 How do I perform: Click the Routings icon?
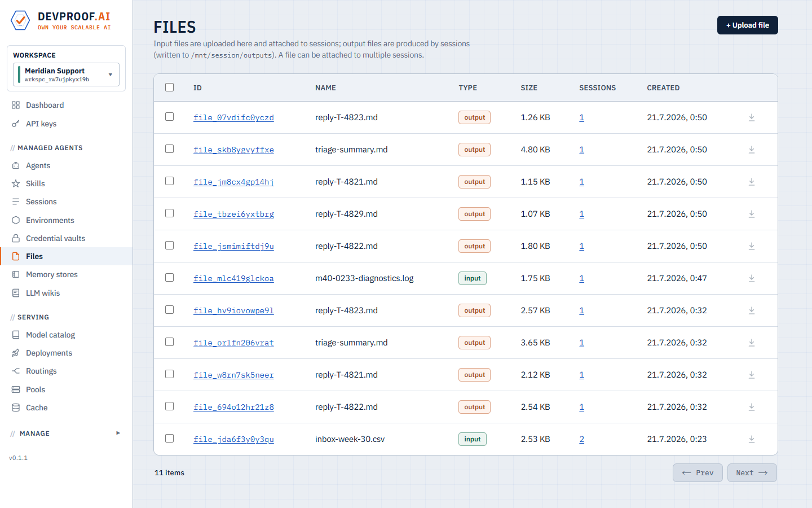(16, 371)
